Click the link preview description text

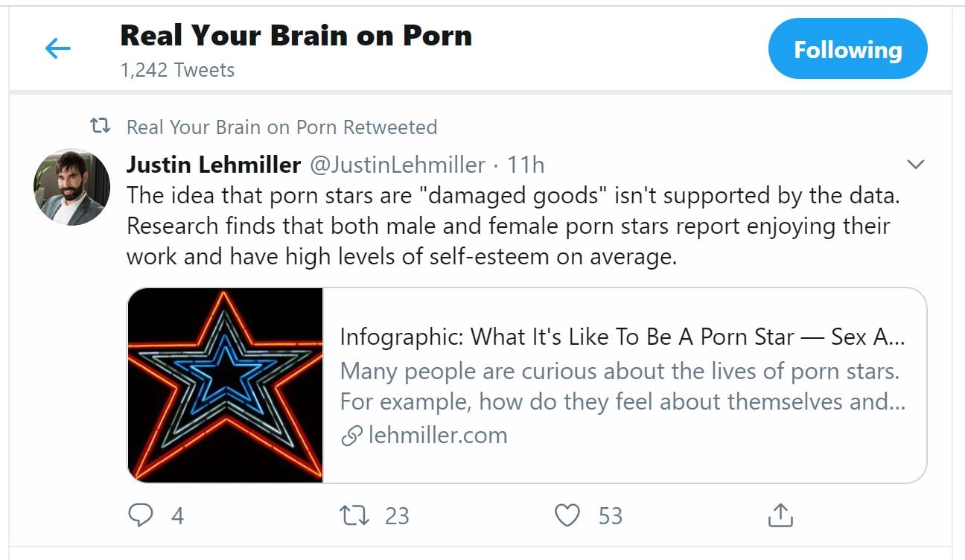pyautogui.click(x=622, y=386)
